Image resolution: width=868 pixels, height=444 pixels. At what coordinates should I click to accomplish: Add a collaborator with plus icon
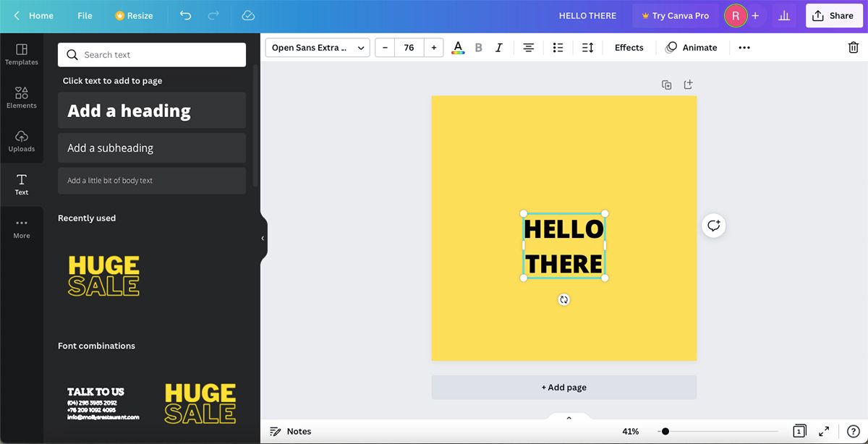click(755, 15)
